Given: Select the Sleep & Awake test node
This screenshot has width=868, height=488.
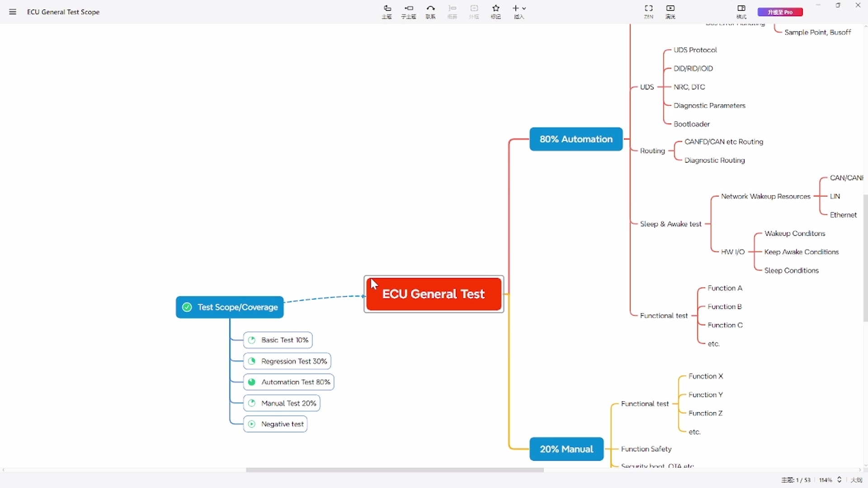Looking at the screenshot, I should (671, 224).
